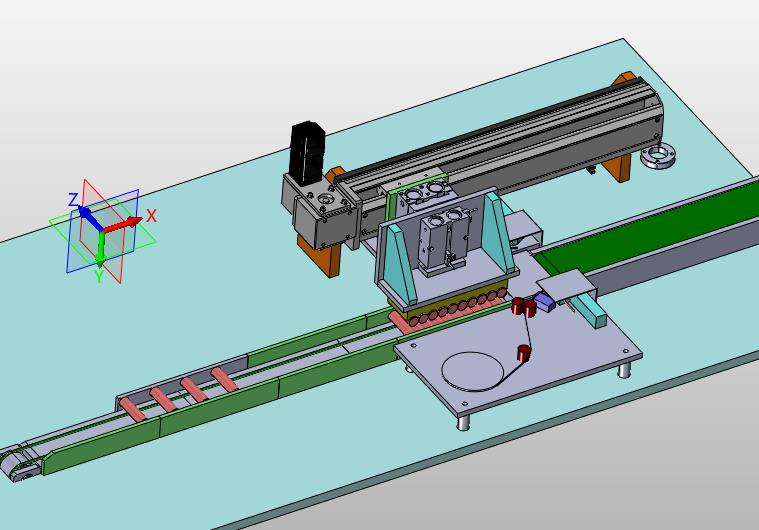Select the black motor block
759x530 pixels.
[x=308, y=154]
